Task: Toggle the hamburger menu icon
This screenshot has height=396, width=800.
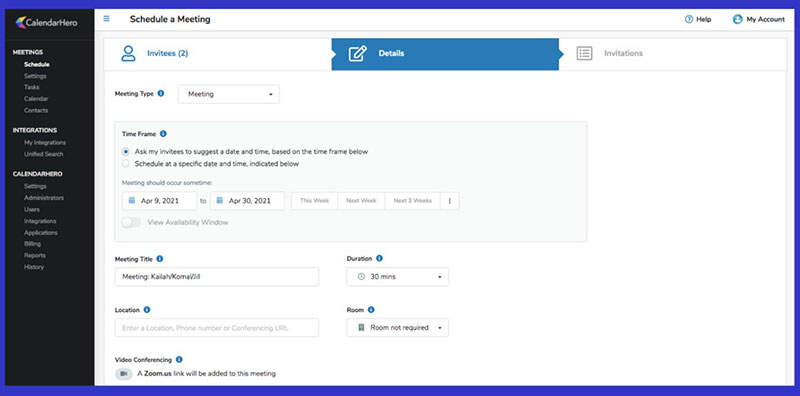Action: [x=107, y=19]
